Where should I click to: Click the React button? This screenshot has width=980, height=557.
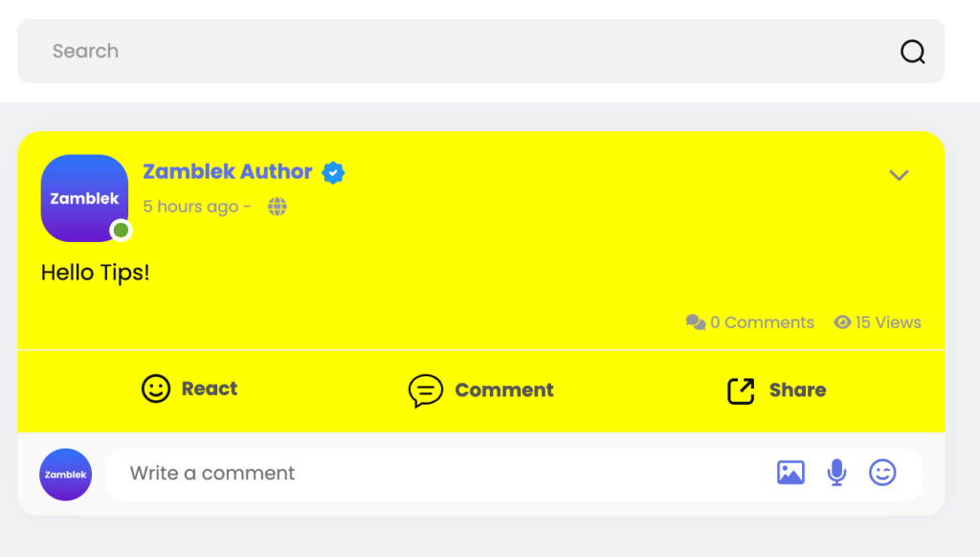[x=189, y=389]
